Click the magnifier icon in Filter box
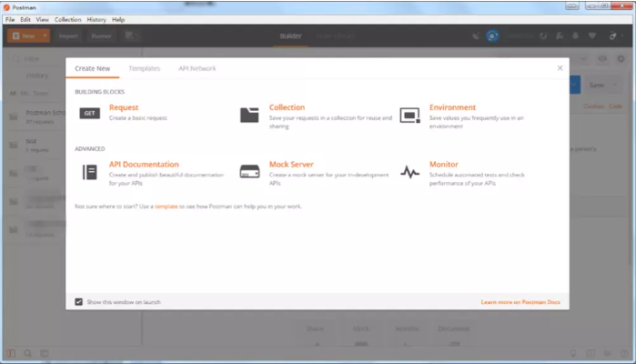The height and width of the screenshot is (364, 636). [15, 59]
